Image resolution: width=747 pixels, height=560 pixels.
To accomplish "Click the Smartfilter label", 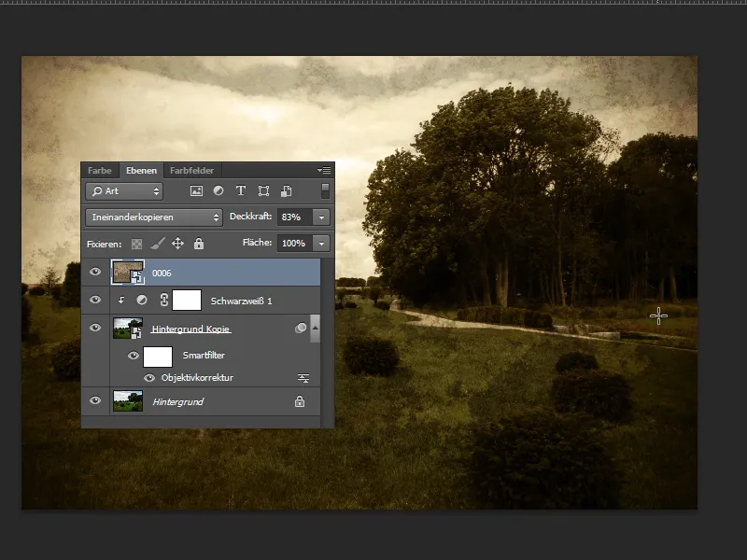I will [204, 356].
